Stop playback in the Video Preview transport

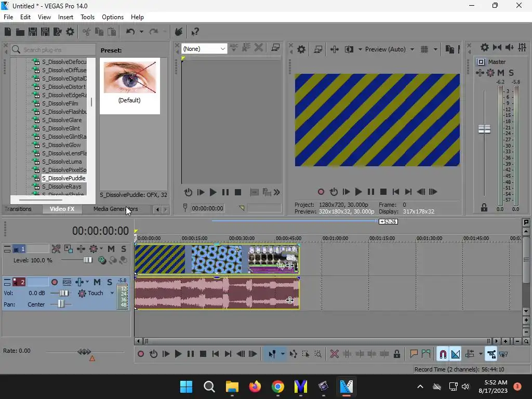pos(383,192)
